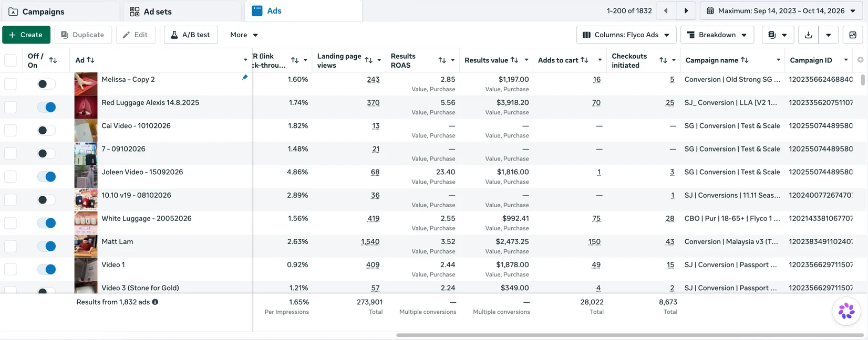Image resolution: width=868 pixels, height=340 pixels.
Task: Toggle off the Joleen Video ad
Action: [x=46, y=176]
